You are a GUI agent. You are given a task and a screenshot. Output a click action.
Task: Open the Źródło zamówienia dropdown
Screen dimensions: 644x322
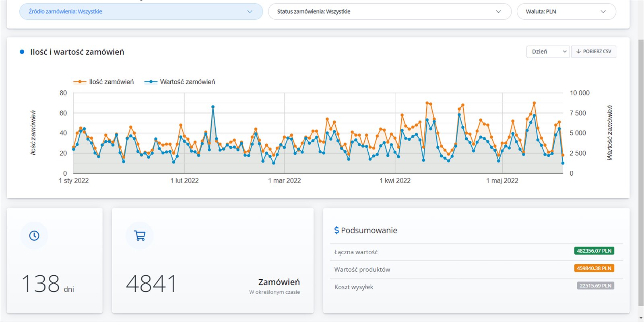pos(141,12)
